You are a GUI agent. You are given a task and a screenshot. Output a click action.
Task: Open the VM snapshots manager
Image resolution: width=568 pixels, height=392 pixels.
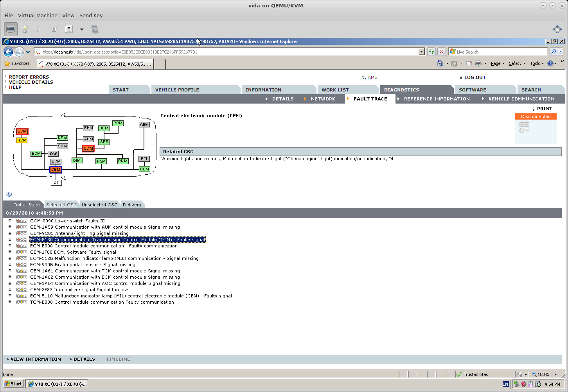coord(95,29)
